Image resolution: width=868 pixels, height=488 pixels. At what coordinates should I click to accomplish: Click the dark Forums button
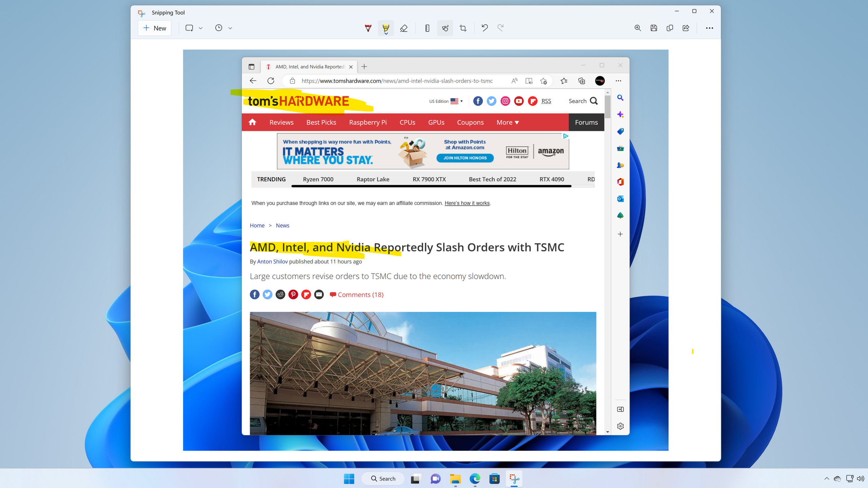[x=586, y=122]
